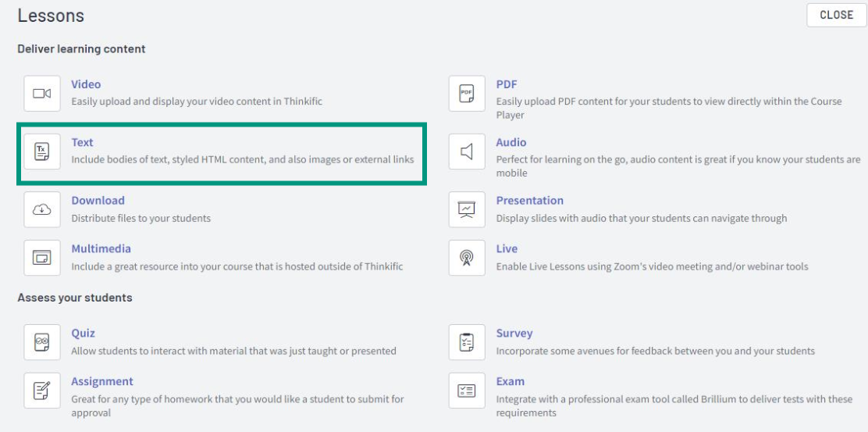Viewport: 868px width, 432px height.
Task: Click the Quiz lesson icon
Action: click(42, 342)
